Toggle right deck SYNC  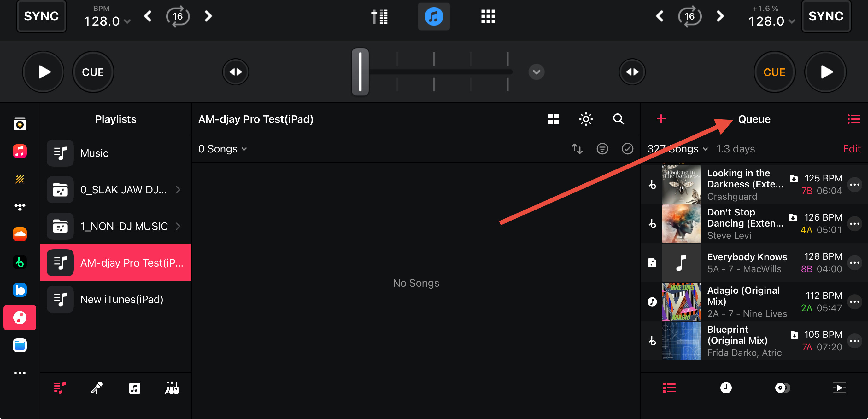point(826,16)
